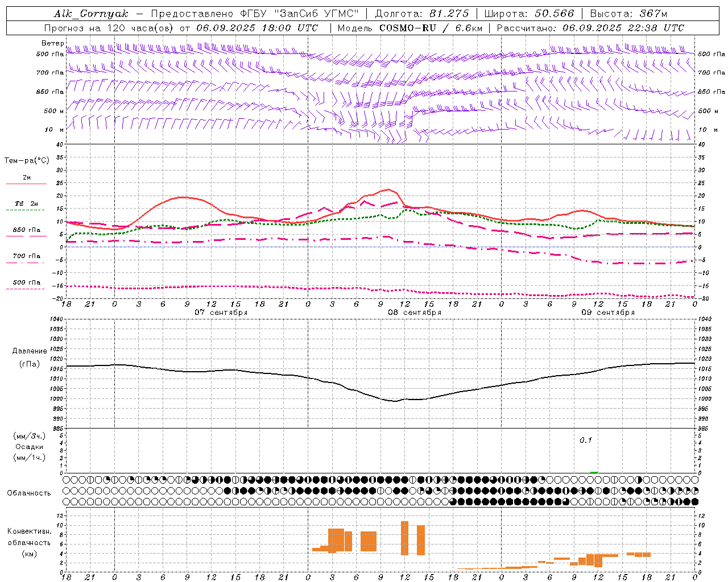Click the model name COSMO-RU
The image size is (728, 582).
click(x=407, y=28)
